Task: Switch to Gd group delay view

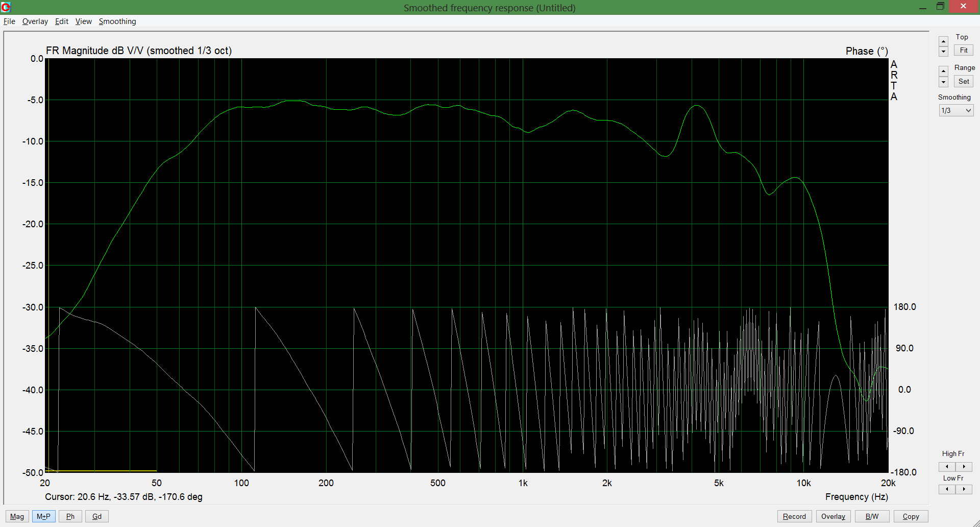Action: tap(97, 516)
